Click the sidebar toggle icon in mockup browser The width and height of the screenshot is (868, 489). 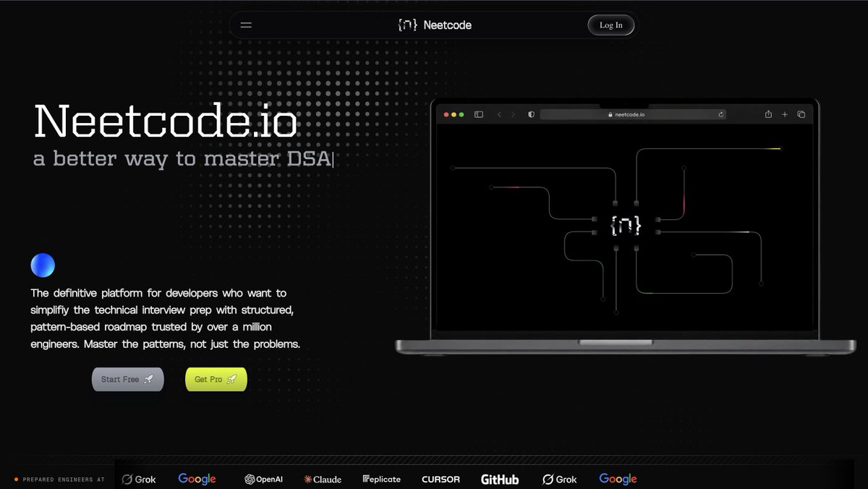[479, 114]
